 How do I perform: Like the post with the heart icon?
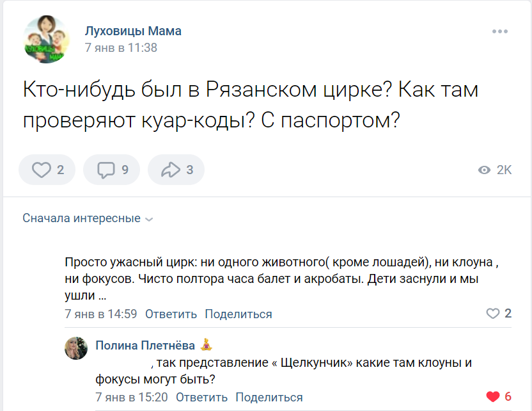tap(42, 170)
